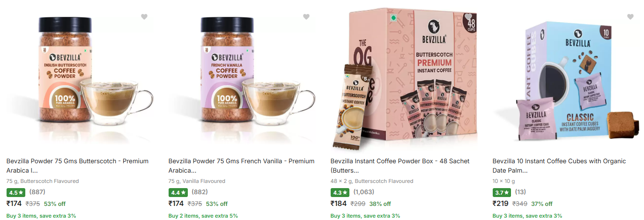Click the ₹219 price of coffee cubes
644x220 pixels.
(501, 204)
